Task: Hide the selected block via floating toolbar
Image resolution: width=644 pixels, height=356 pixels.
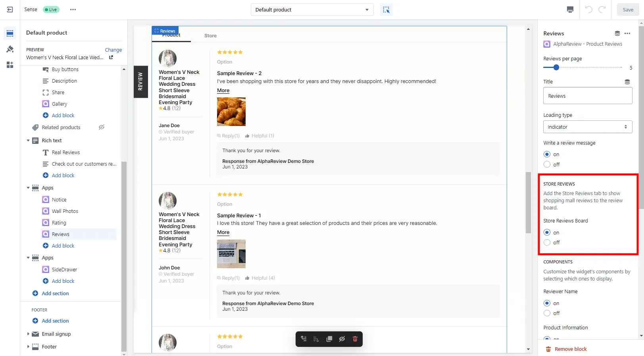Action: (342, 339)
